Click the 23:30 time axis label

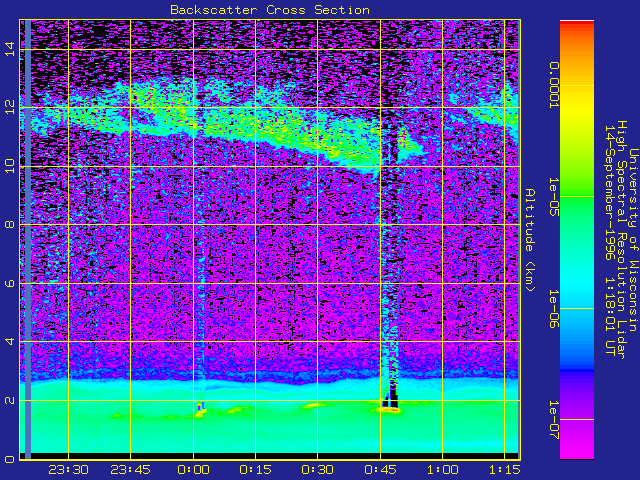[x=68, y=470]
